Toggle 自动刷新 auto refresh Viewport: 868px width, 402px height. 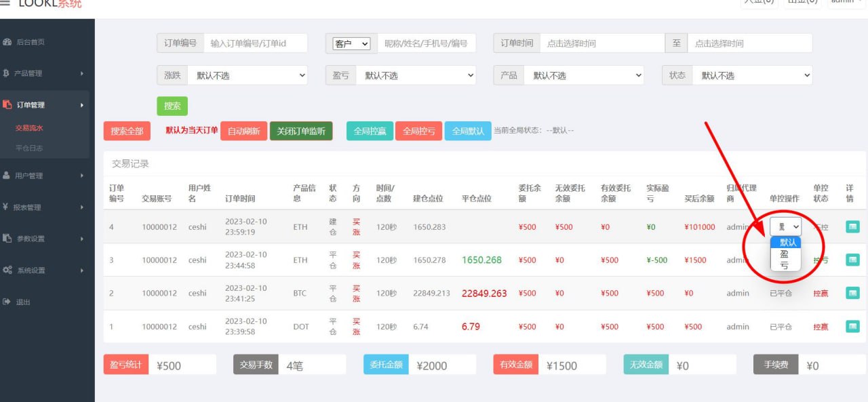pos(243,131)
